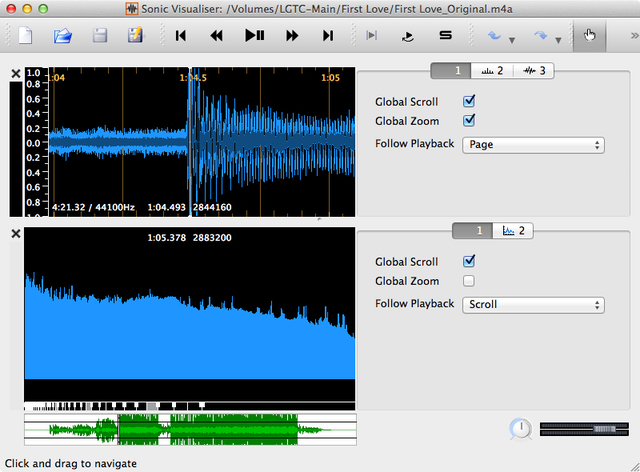Switch to layer tab 3 in top pane
640x472 pixels.
pos(535,71)
